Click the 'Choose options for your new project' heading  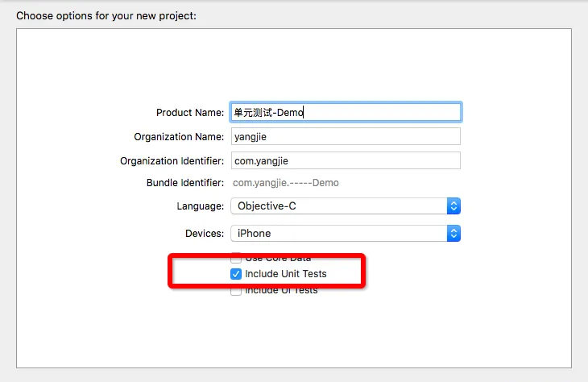(106, 16)
